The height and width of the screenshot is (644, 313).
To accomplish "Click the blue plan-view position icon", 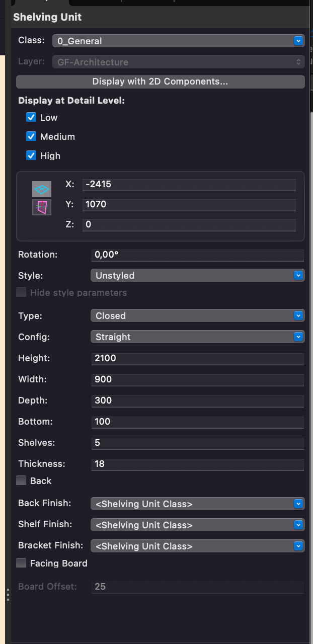I will pyautogui.click(x=42, y=189).
